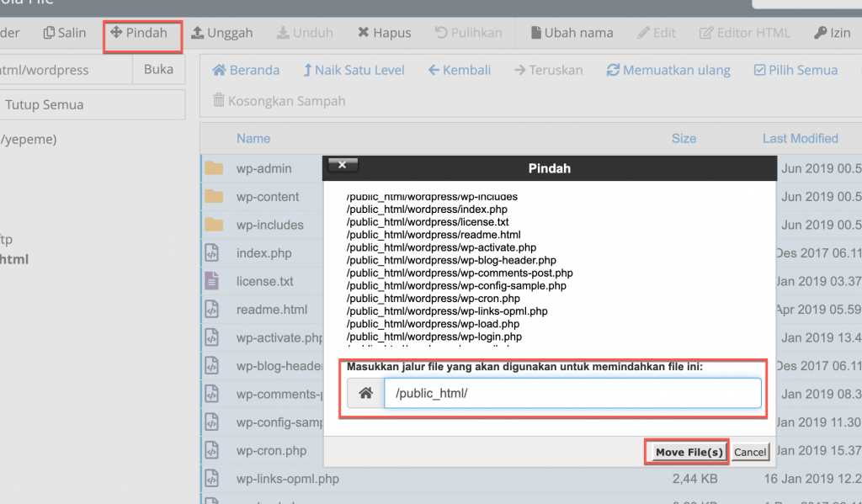The height and width of the screenshot is (504, 862).
Task: Click Tutup Semua to collapse tree
Action: [x=44, y=105]
